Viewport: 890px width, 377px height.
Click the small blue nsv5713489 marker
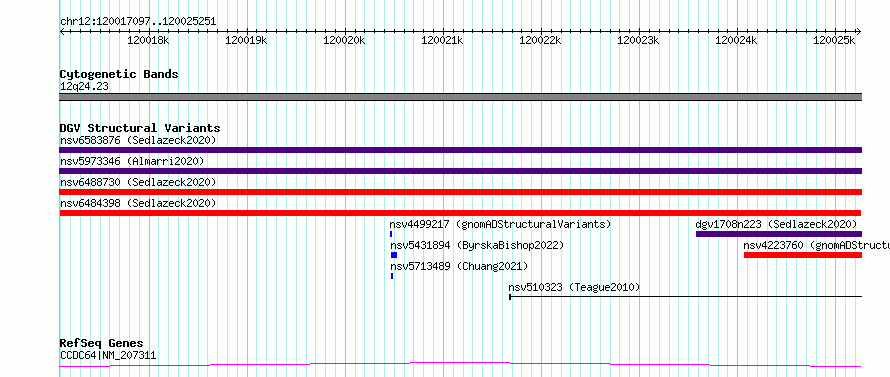[392, 276]
